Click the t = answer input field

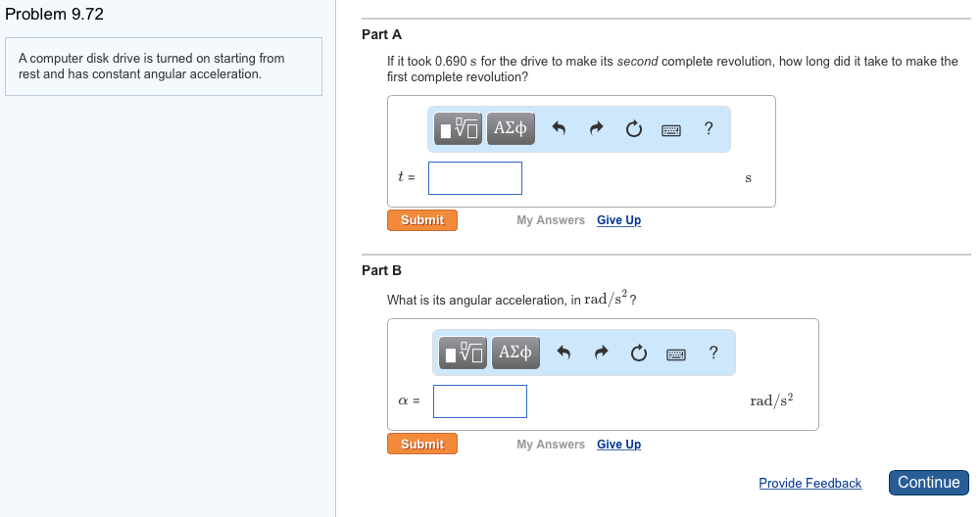click(475, 178)
